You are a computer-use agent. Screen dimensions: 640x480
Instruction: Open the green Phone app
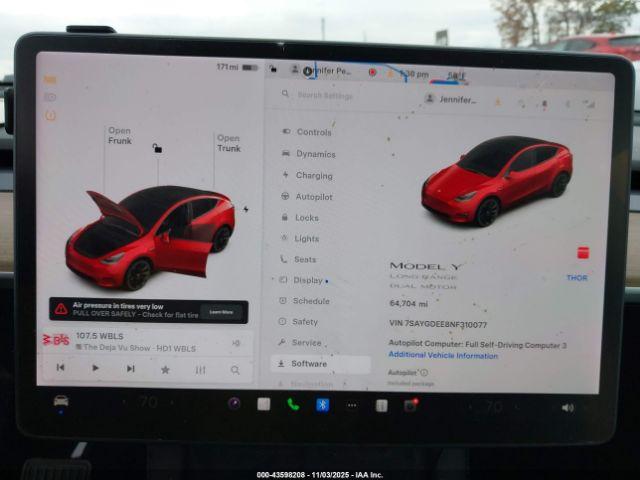point(293,404)
